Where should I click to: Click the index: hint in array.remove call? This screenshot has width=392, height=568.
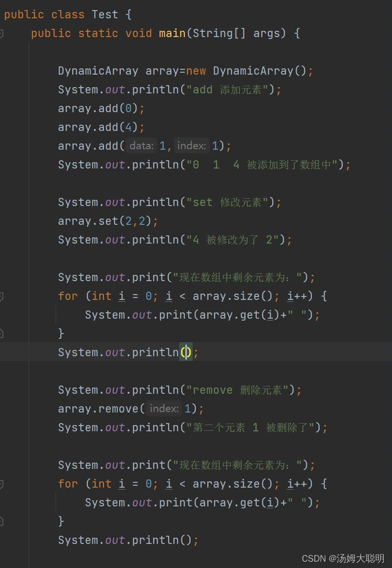[x=164, y=408]
